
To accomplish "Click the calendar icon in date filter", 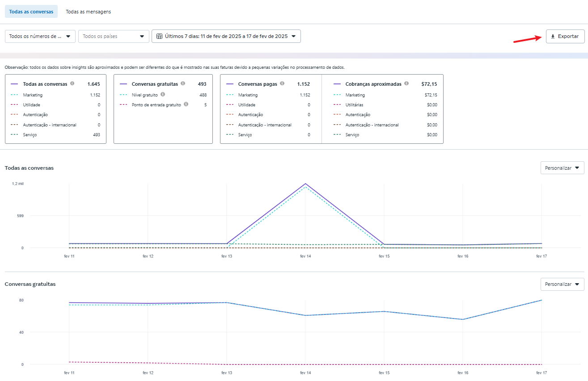I will click(x=159, y=36).
